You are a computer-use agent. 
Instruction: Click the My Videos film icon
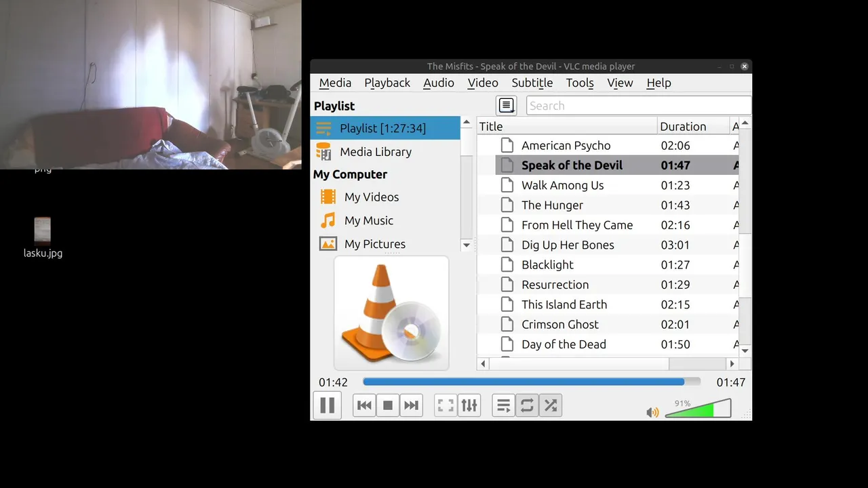[x=328, y=197]
